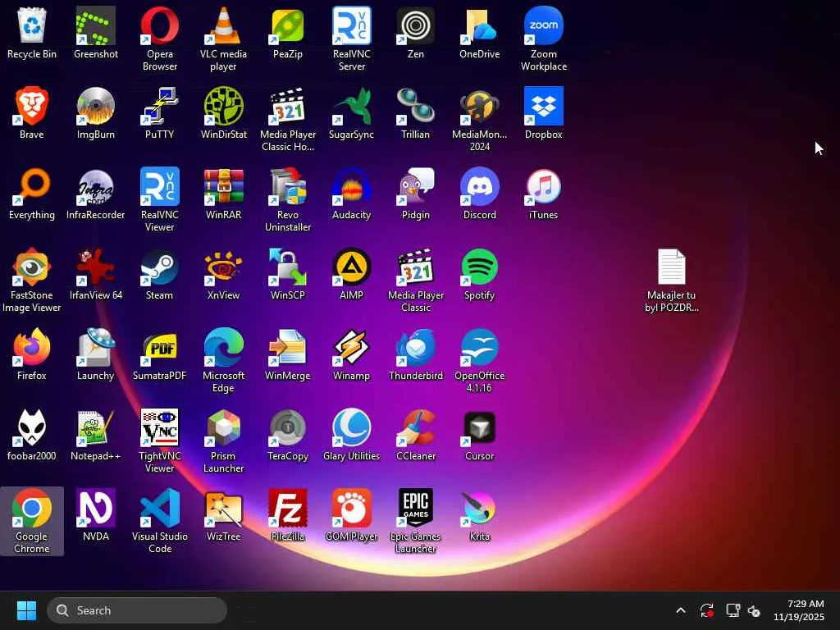Select the Krita desktop icon

click(x=480, y=509)
